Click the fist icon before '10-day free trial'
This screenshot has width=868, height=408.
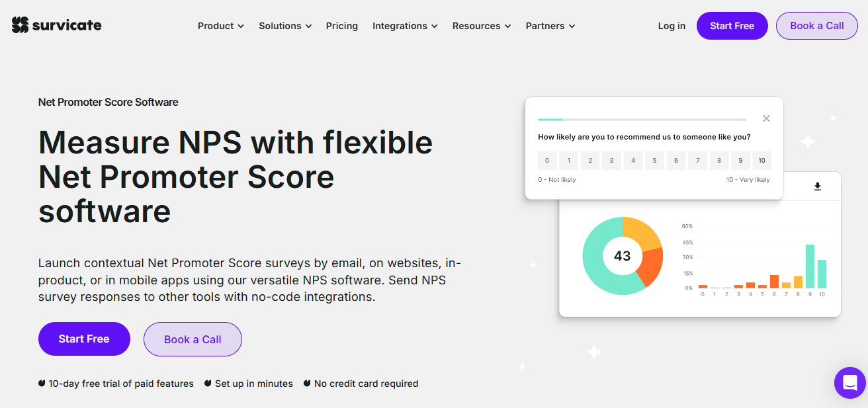(42, 384)
